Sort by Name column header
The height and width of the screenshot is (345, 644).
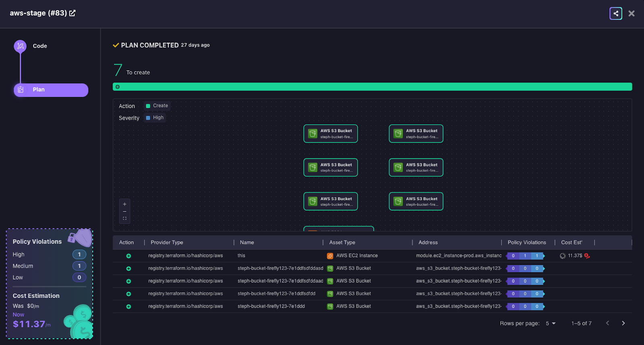(247, 242)
